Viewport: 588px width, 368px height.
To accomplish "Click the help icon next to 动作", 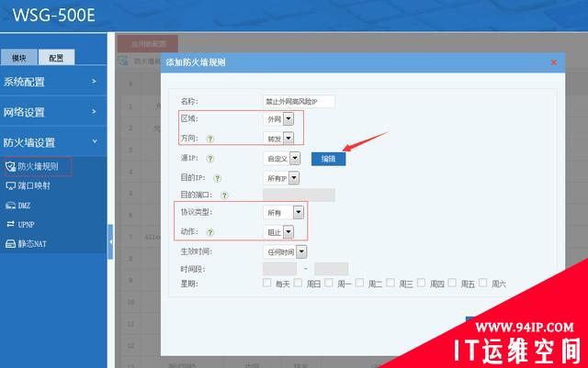I will pyautogui.click(x=210, y=232).
